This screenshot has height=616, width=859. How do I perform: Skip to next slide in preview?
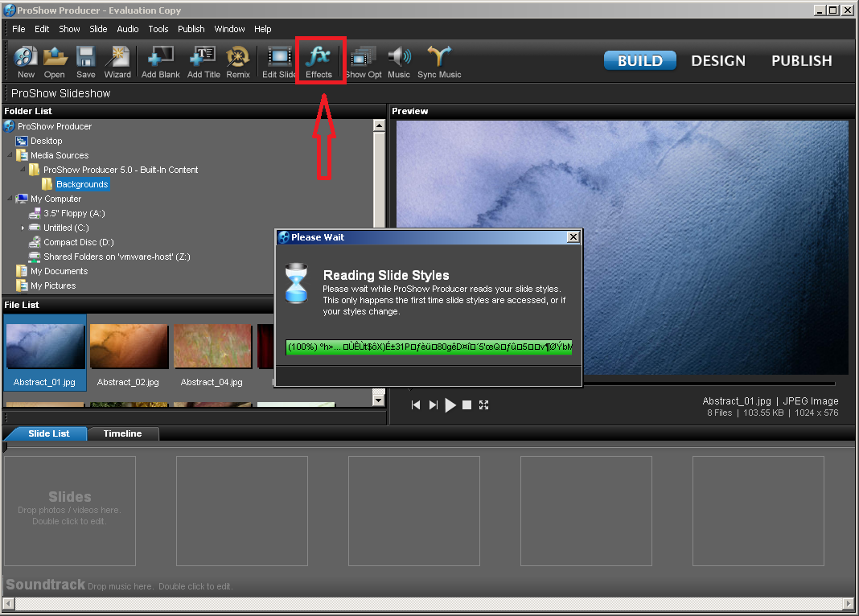tap(434, 405)
